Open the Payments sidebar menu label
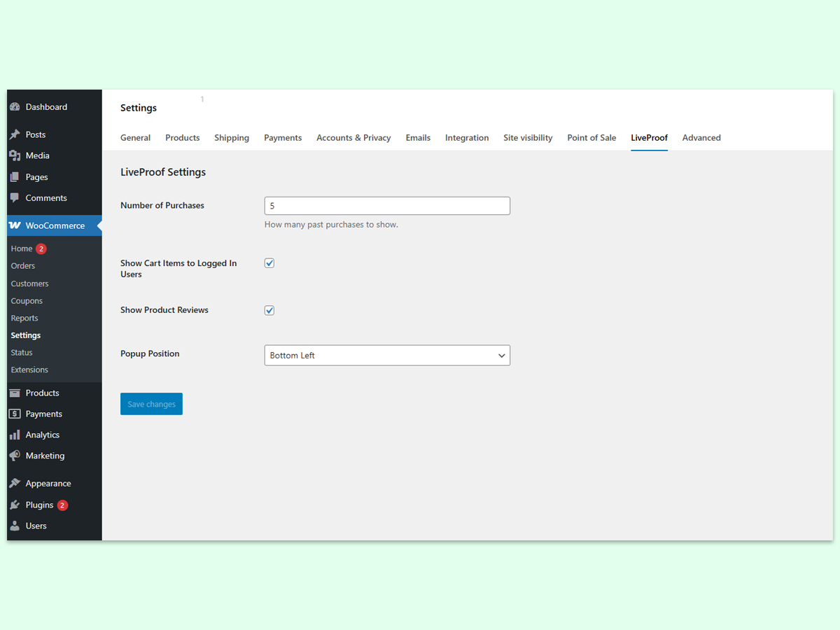 (x=44, y=414)
